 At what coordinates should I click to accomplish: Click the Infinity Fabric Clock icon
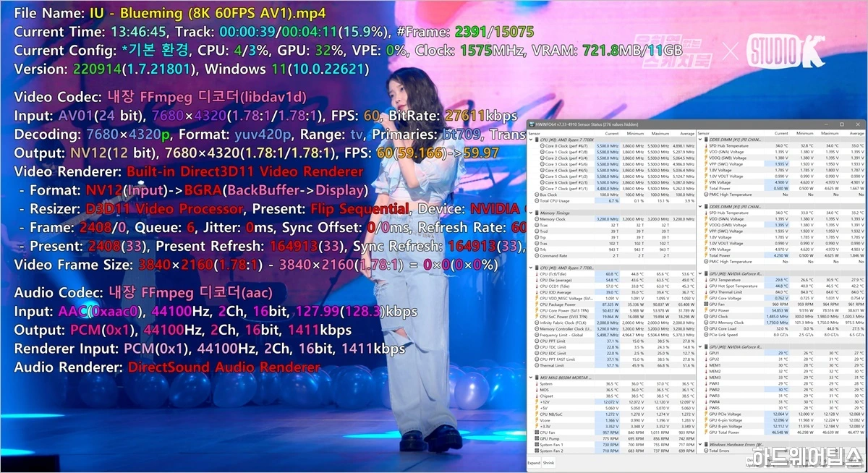click(536, 323)
